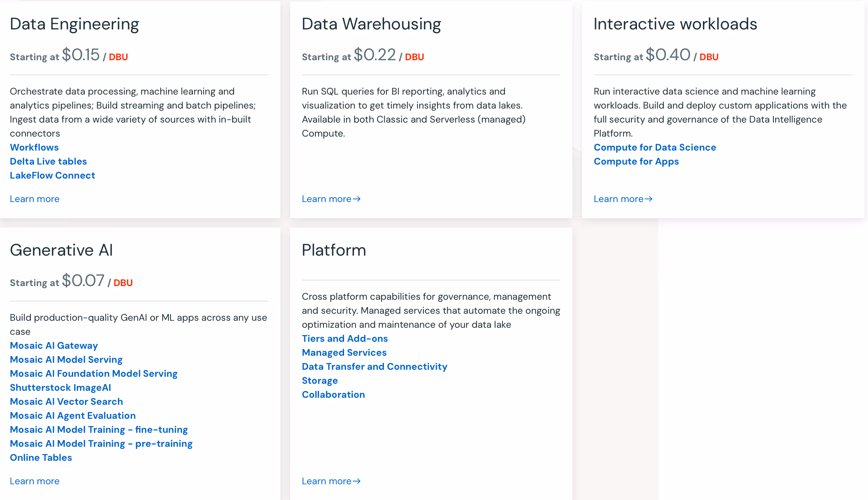Click Learn more in the Platform card
This screenshot has width=868, height=500.
coord(327,481)
